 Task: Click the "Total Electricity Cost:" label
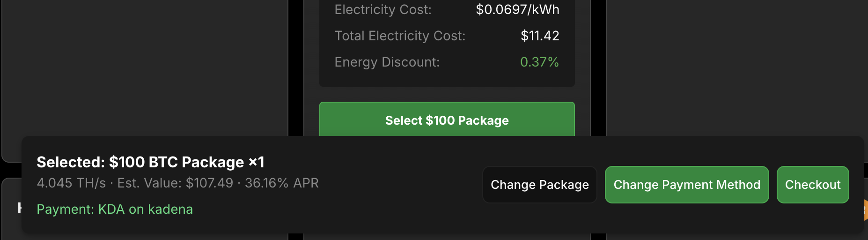400,36
